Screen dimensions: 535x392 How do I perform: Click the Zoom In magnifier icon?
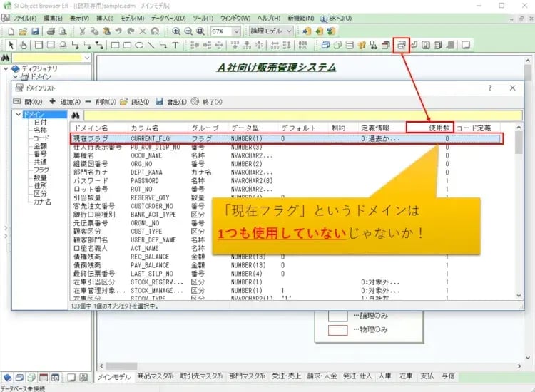coord(175,31)
